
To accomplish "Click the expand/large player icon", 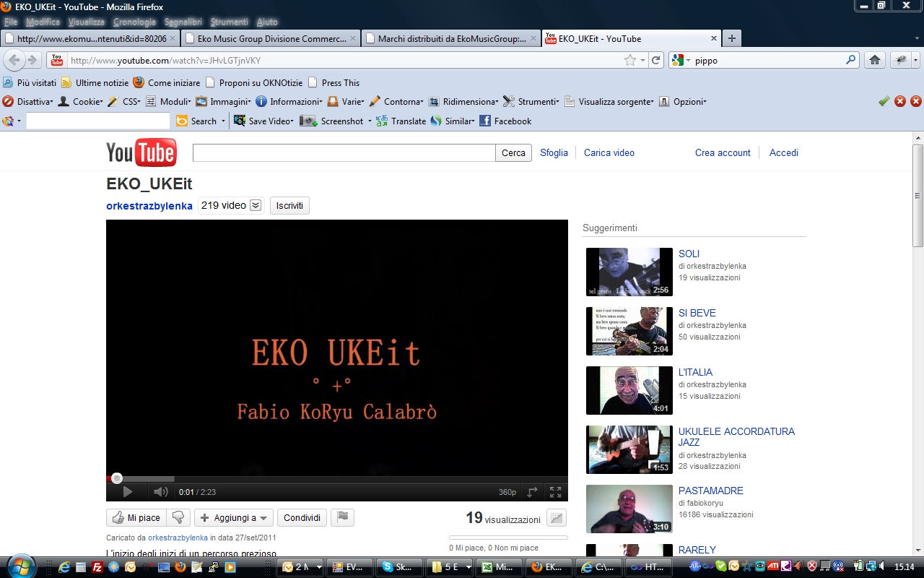I will coord(533,492).
